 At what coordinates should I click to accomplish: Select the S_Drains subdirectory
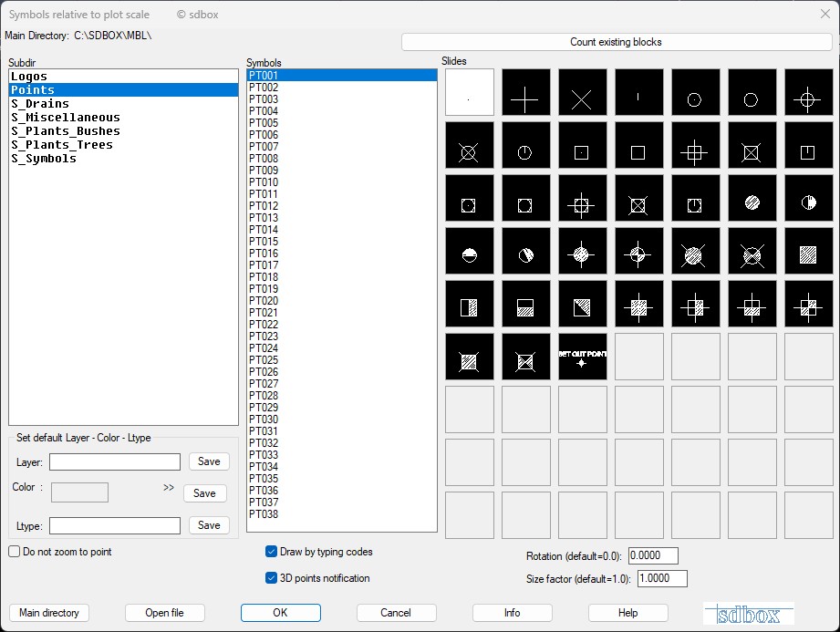click(x=123, y=104)
